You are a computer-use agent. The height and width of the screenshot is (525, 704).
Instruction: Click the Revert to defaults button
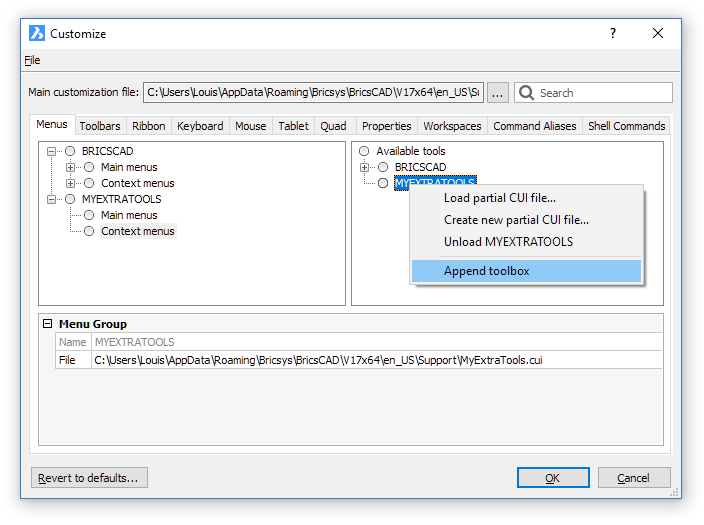89,478
